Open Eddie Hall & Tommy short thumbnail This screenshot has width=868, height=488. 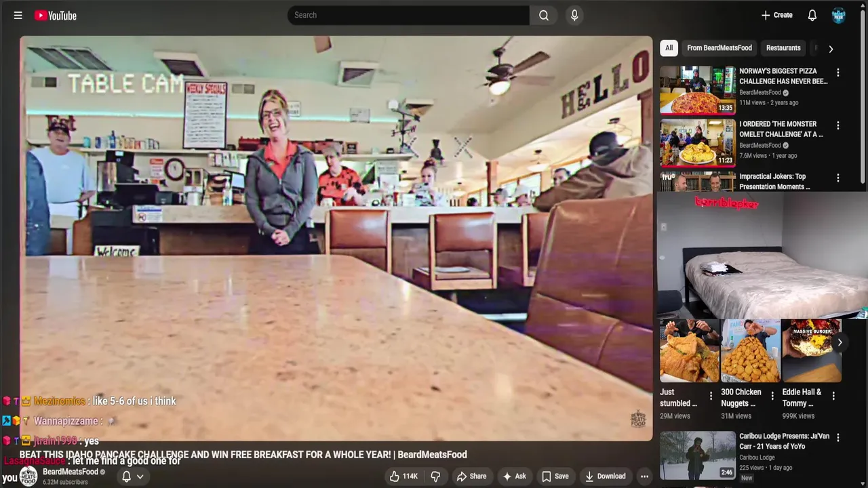pyautogui.click(x=811, y=351)
